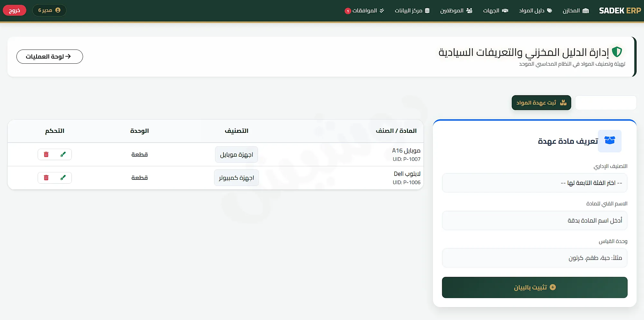
Task: Click the red خروج logout button
Action: coord(14,10)
